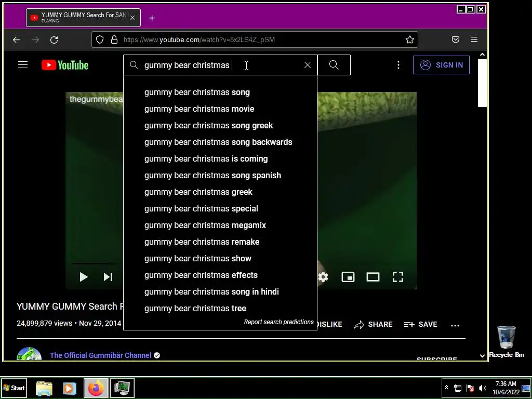This screenshot has width=532, height=399.
Task: Pick suggestion "gummy bear christmas remake"
Action: click(x=220, y=242)
